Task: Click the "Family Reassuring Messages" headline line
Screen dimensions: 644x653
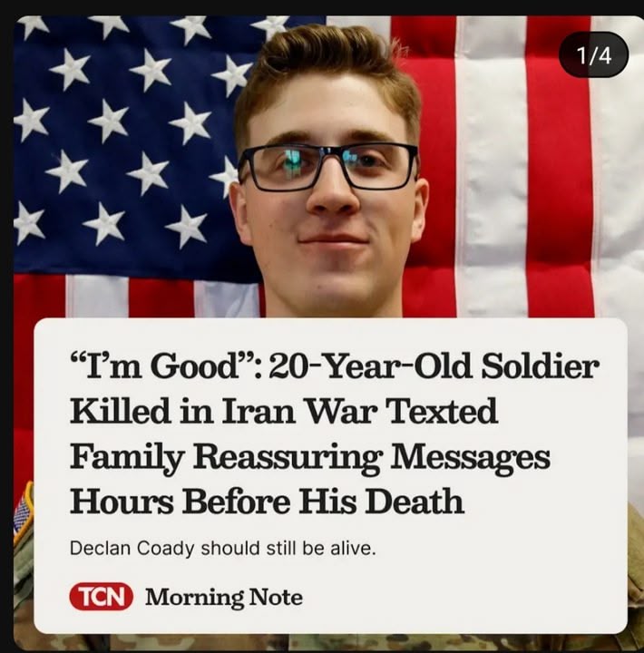Action: click(x=310, y=458)
